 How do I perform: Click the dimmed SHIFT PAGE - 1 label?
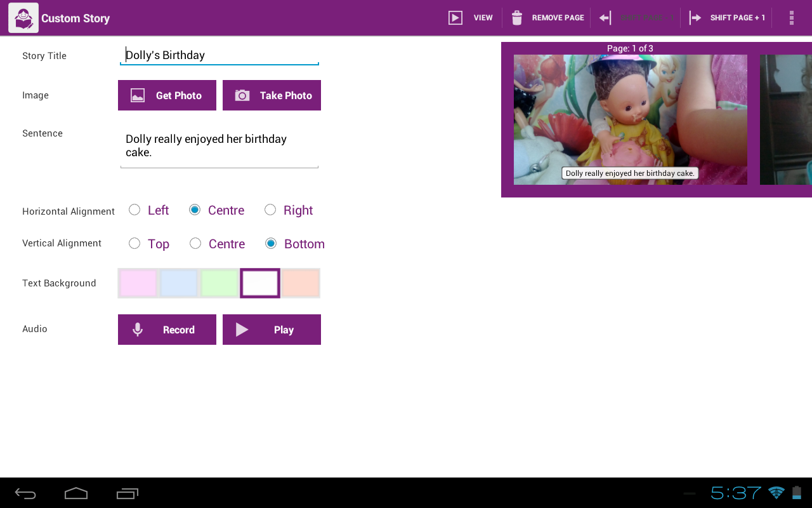click(x=648, y=18)
